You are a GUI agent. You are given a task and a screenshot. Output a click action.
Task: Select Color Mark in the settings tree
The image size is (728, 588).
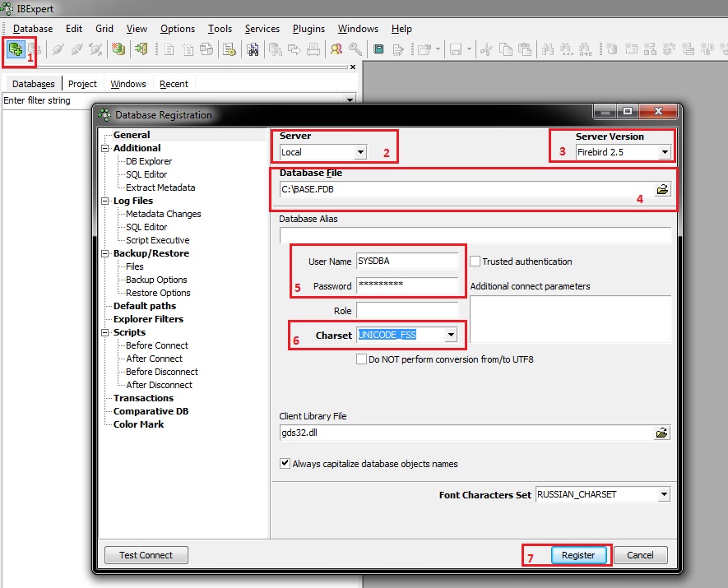(x=138, y=424)
